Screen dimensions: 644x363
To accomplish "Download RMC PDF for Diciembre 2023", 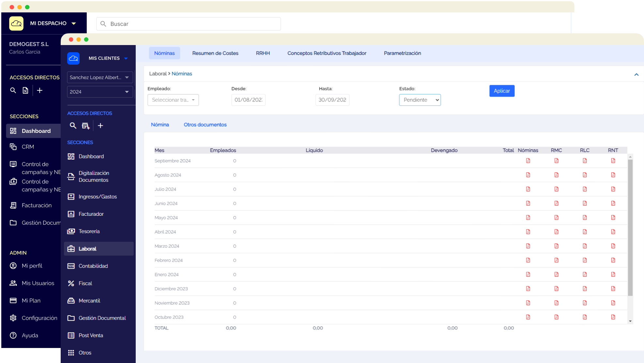I will tap(556, 289).
